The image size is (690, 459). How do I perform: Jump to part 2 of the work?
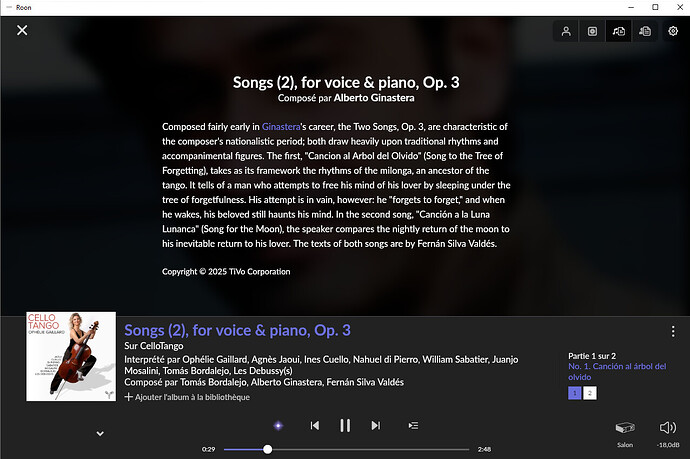[590, 393]
